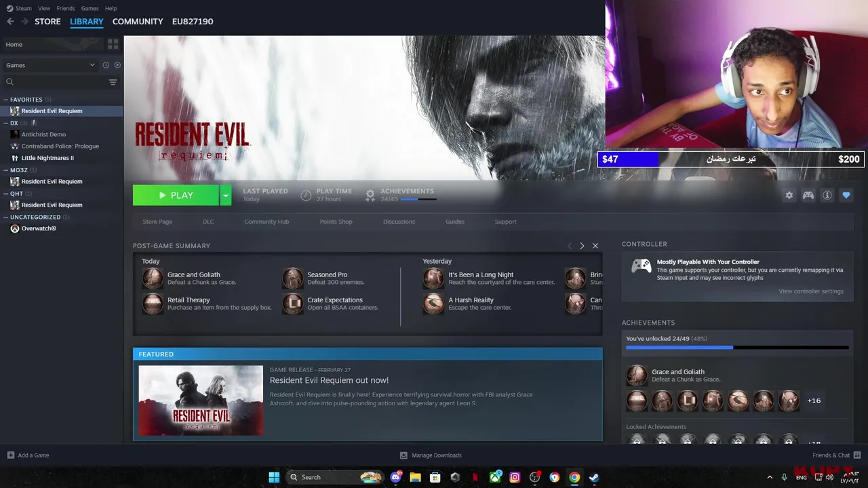Screen dimensions: 868x488
Task: Click It's Been a Long Night achievement icon
Action: point(433,279)
